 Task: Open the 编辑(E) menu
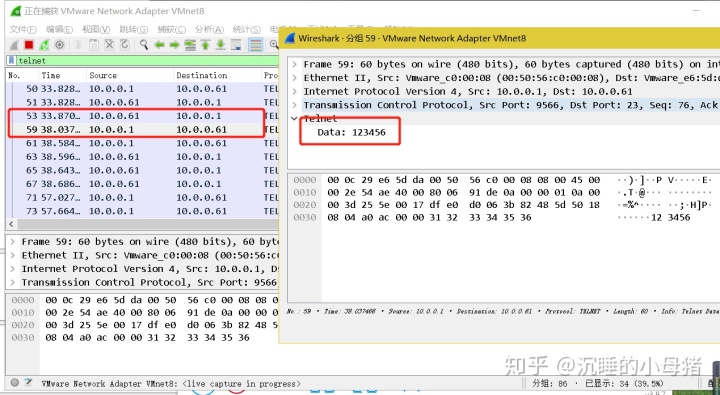click(59, 29)
